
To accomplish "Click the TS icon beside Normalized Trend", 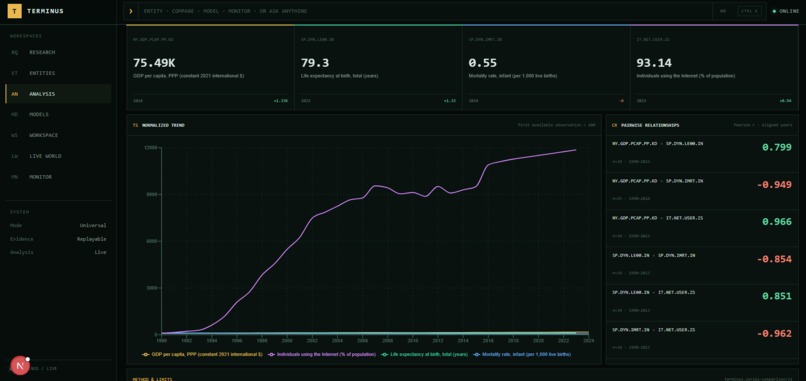I will tap(135, 125).
